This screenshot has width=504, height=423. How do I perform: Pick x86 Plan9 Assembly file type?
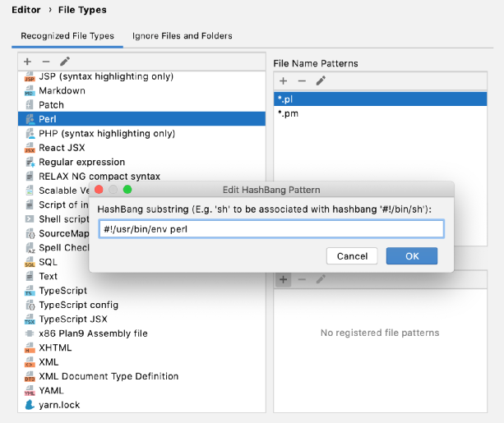pyautogui.click(x=93, y=333)
